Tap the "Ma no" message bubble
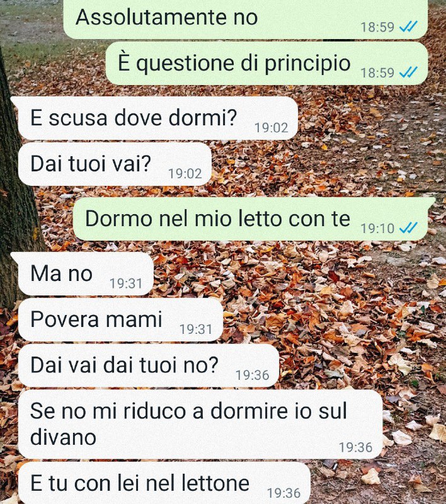The image size is (446, 504). 83,274
